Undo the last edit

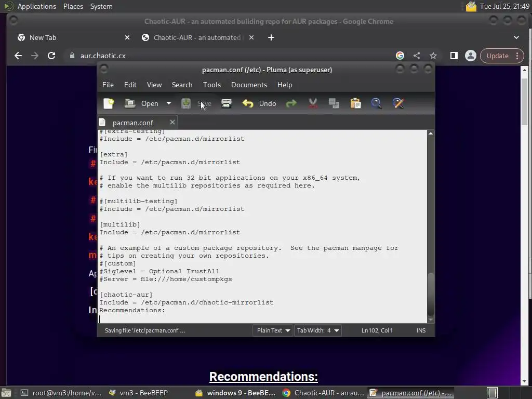tap(259, 103)
